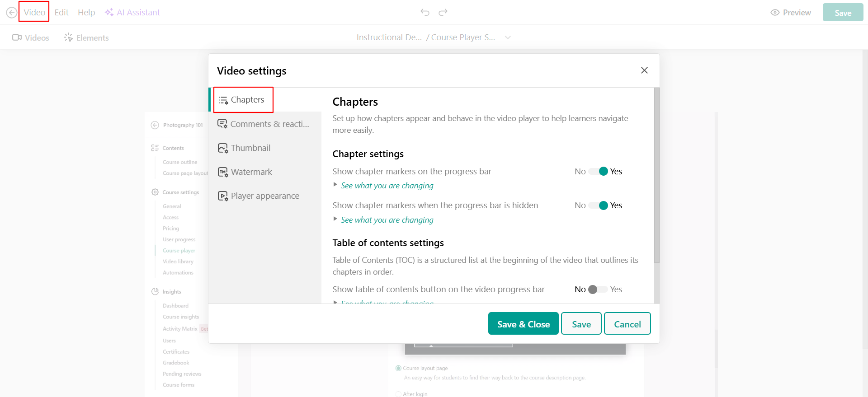
Task: Toggle chapter markers when progress bar hidden
Action: tap(598, 206)
